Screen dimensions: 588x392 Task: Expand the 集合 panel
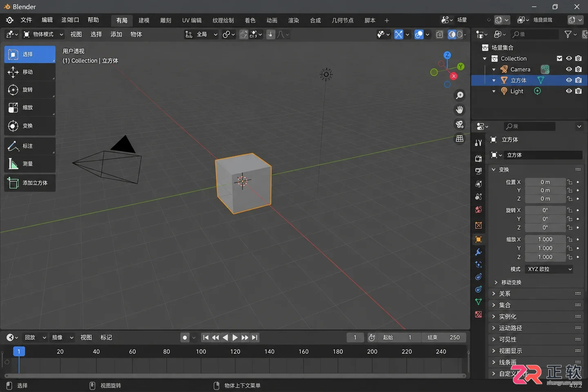coord(536,305)
